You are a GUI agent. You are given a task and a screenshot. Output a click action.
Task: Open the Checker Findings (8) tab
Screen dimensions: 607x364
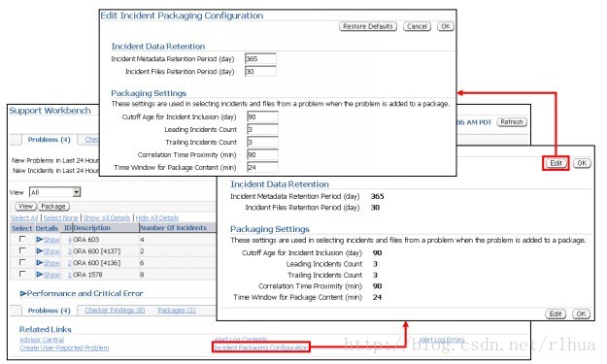pyautogui.click(x=115, y=311)
